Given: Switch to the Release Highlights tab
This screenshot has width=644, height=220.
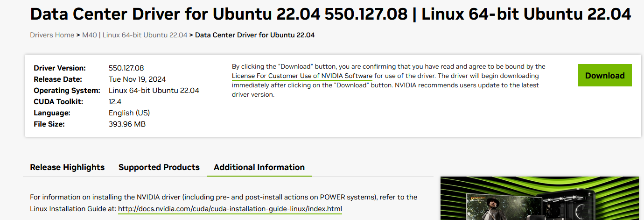Looking at the screenshot, I should tap(67, 167).
